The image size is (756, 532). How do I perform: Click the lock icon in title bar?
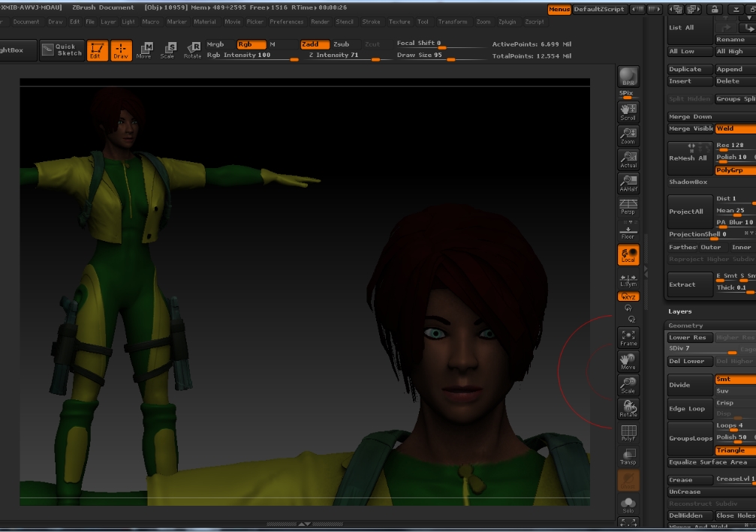(715, 9)
